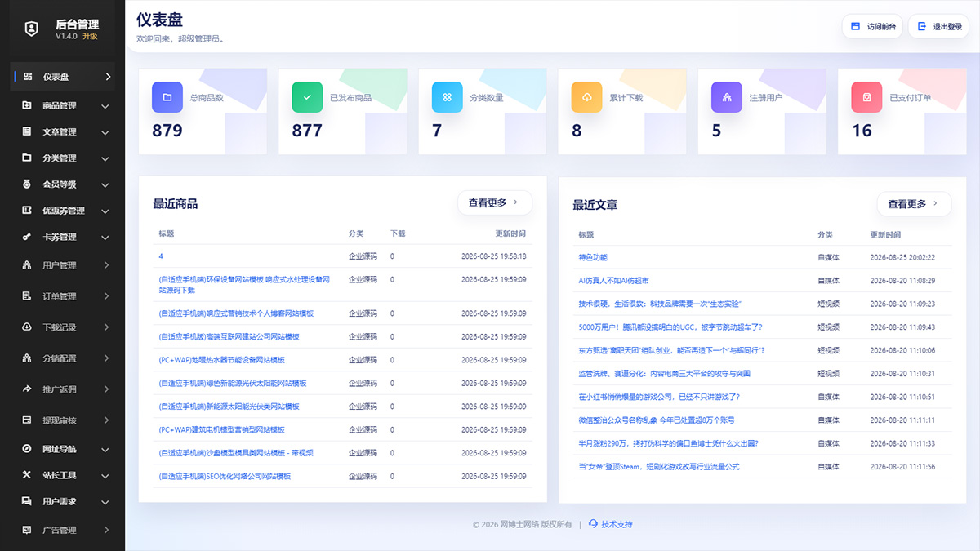The image size is (980, 551).
Task: Open the article 特色功能
Action: (593, 257)
